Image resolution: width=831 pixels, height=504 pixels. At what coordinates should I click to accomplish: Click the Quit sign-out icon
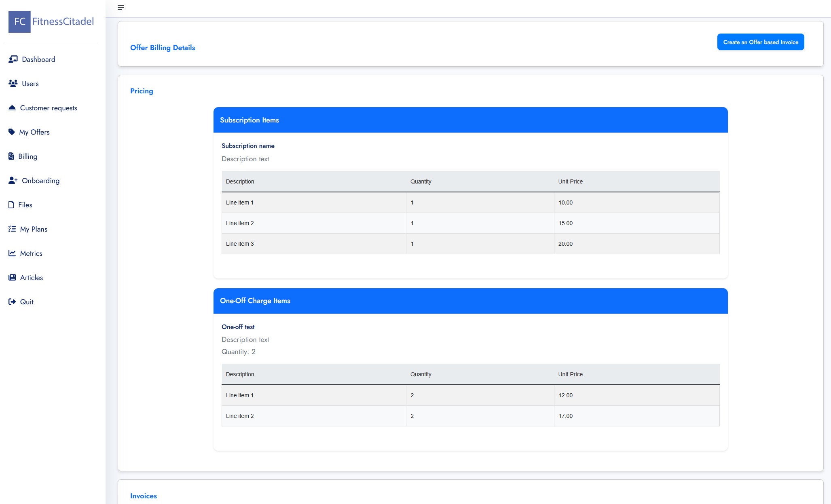point(12,302)
